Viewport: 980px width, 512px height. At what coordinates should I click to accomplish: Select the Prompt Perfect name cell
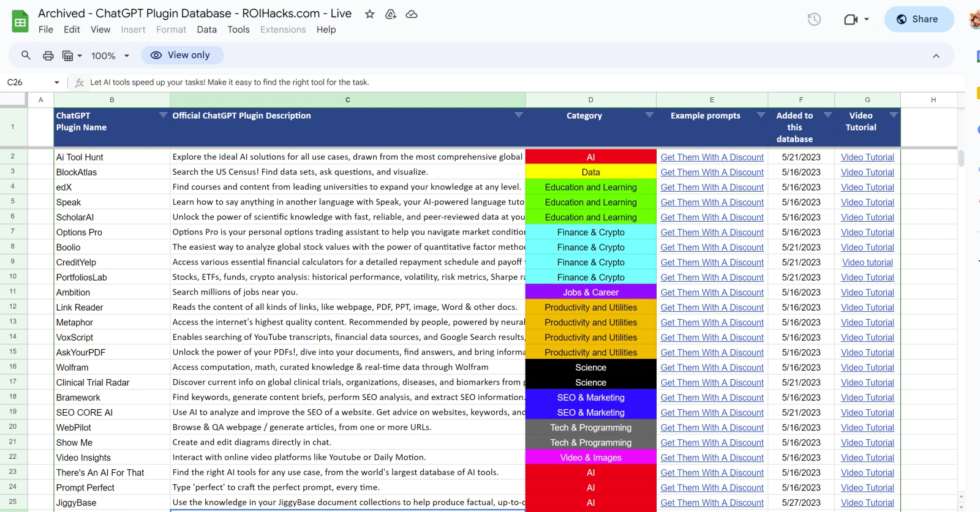[112, 488]
